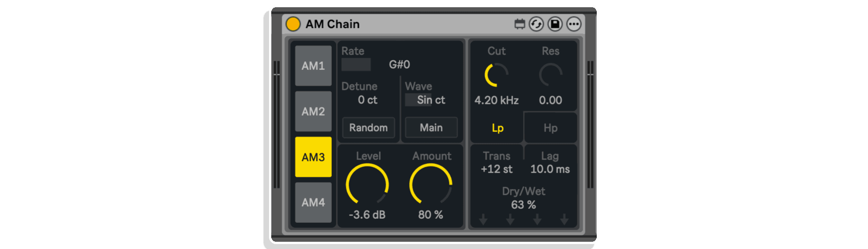
Task: Select the AM3 tab
Action: click(x=313, y=157)
